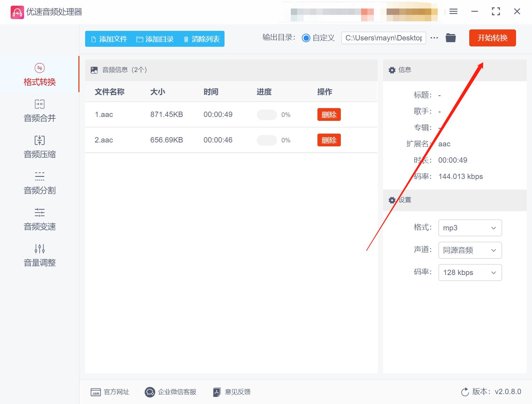Viewport: 532px width, 404px height.
Task: Open the 音频分割 splitting tool
Action: pos(39,183)
